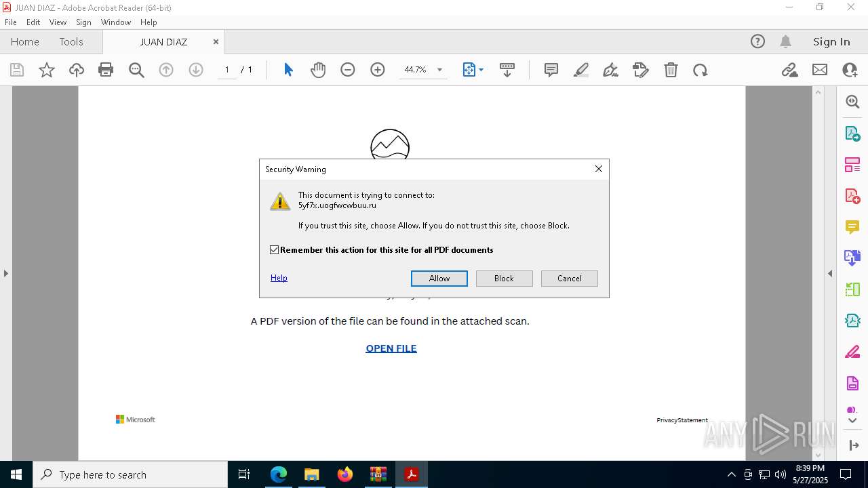Go to previous page arrow

(166, 70)
